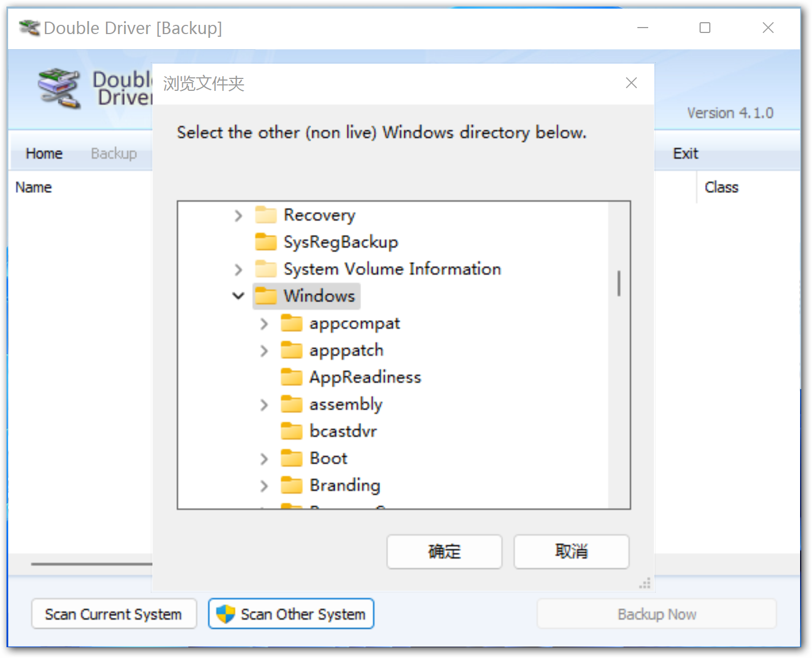This screenshot has width=812, height=658.
Task: Click the System Volume Information folder icon
Action: pyautogui.click(x=266, y=269)
